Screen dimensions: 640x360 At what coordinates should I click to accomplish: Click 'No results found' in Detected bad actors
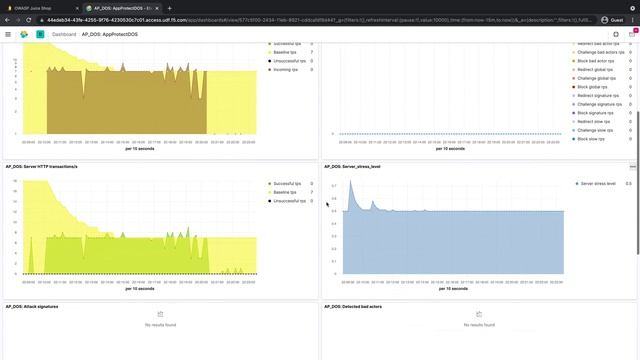[479, 325]
